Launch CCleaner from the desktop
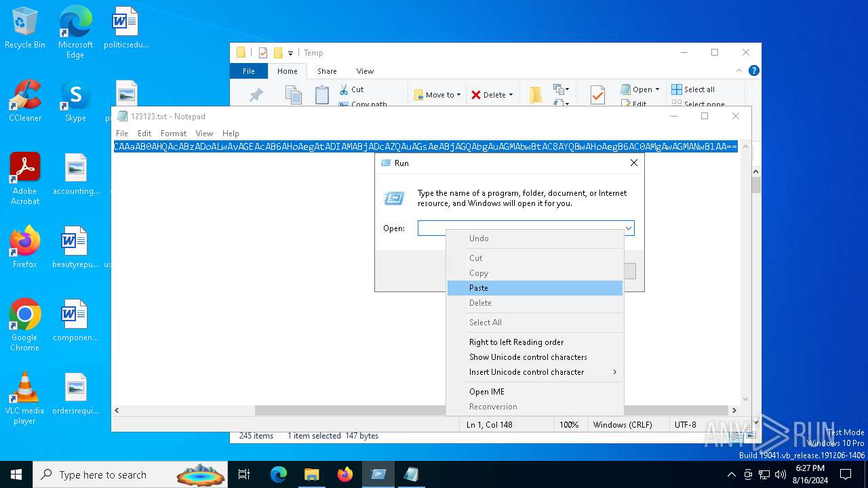Image resolution: width=868 pixels, height=488 pixels. tap(25, 102)
